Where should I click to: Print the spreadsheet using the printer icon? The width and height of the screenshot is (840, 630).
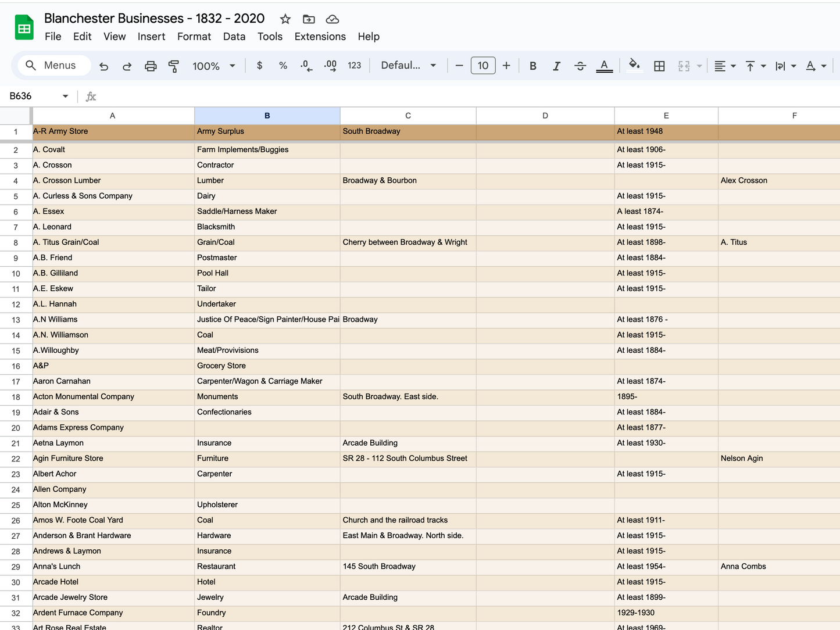[151, 66]
